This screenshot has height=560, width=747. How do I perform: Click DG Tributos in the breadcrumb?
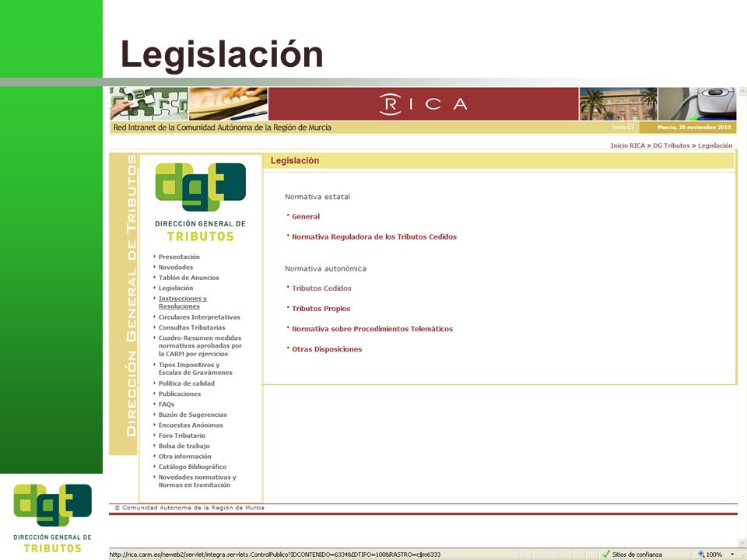tap(672, 145)
